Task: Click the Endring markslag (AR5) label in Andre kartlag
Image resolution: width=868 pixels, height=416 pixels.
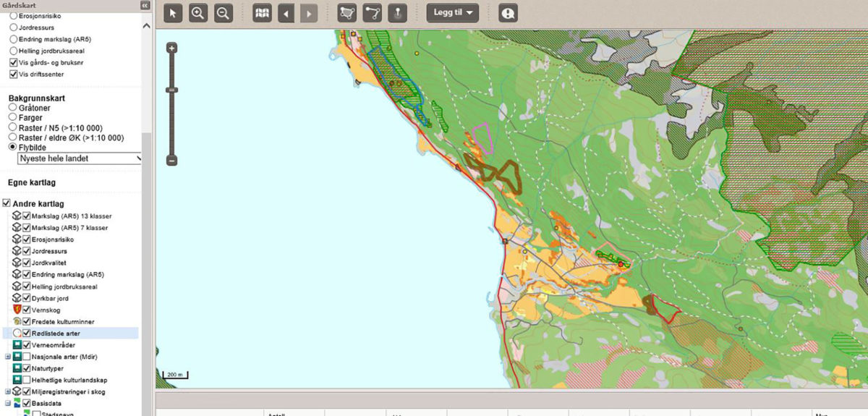Action: click(x=68, y=275)
